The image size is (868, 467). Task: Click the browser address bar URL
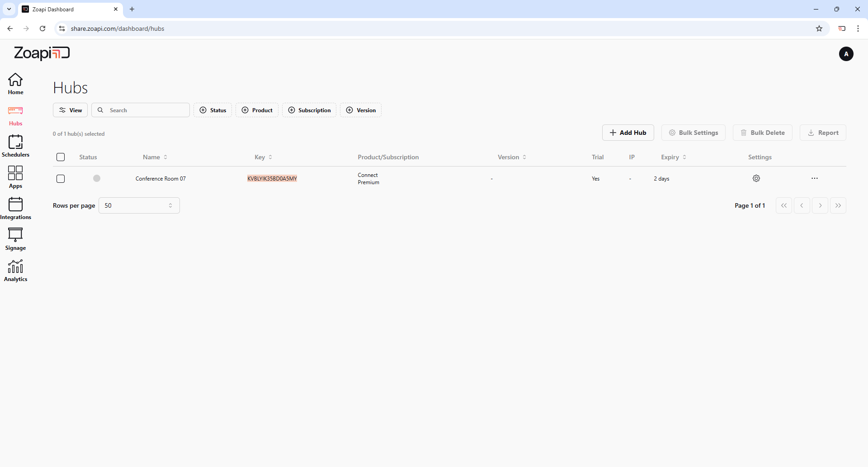pyautogui.click(x=118, y=29)
